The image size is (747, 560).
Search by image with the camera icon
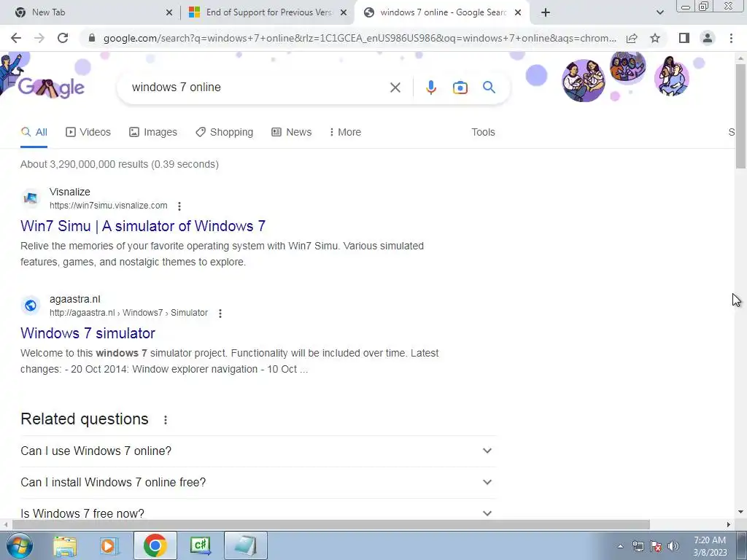point(460,87)
